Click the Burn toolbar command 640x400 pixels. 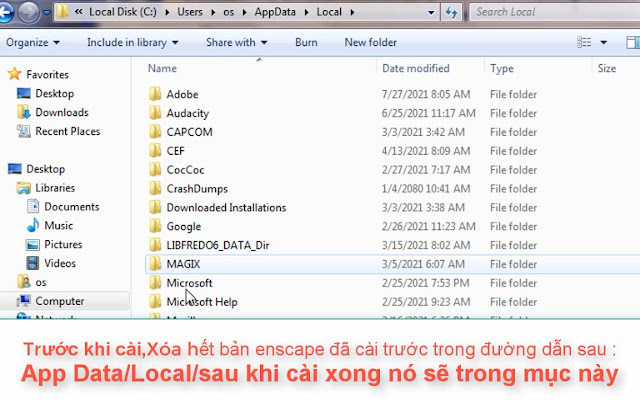306,42
